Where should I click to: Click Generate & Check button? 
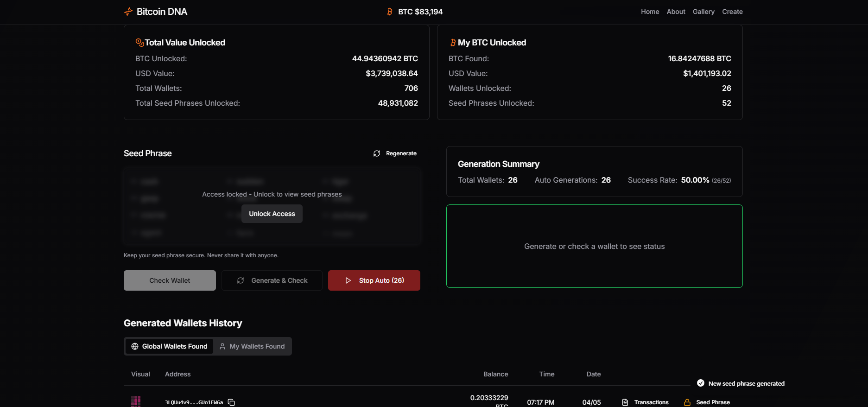(x=272, y=280)
